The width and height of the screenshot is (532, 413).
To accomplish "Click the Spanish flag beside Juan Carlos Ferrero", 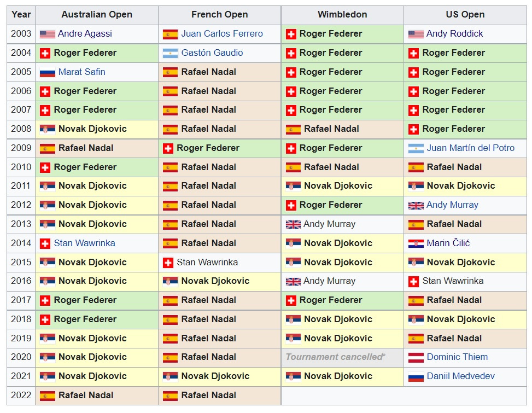I will click(171, 34).
